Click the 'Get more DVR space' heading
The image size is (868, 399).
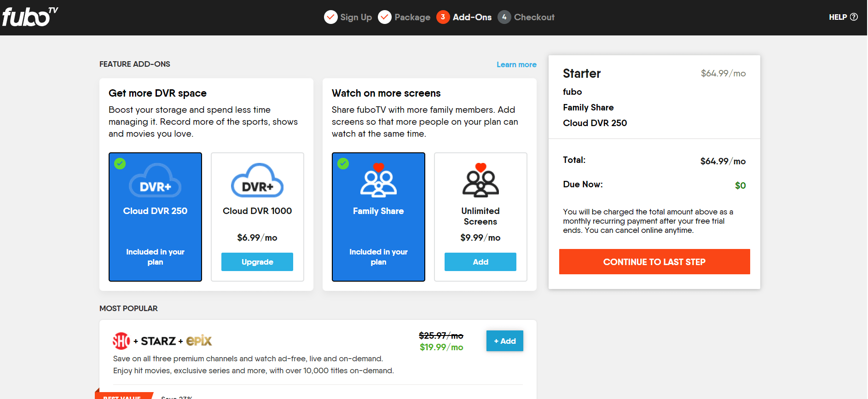click(x=157, y=93)
